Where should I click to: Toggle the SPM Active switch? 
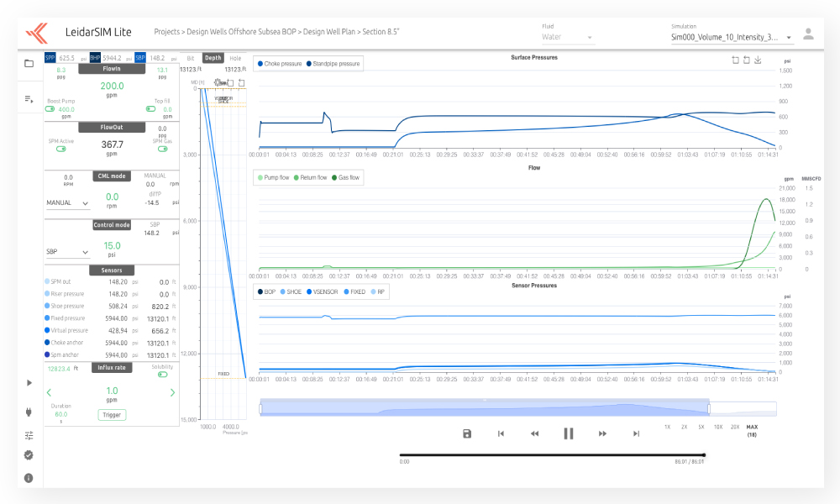coord(61,149)
